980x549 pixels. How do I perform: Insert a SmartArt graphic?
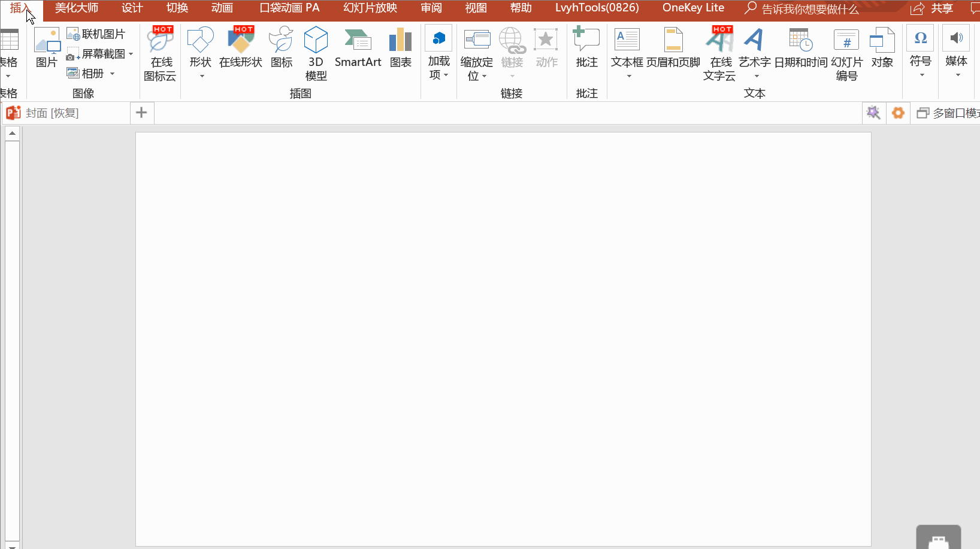click(x=358, y=47)
